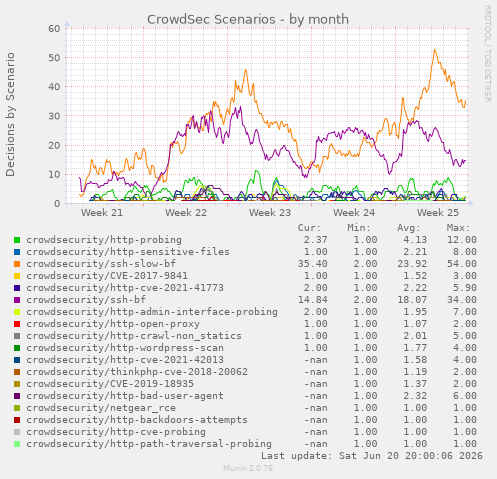Select the crowdsecurity/http-bad-user-agent label
Screen dimensions: 497x479
point(125,396)
